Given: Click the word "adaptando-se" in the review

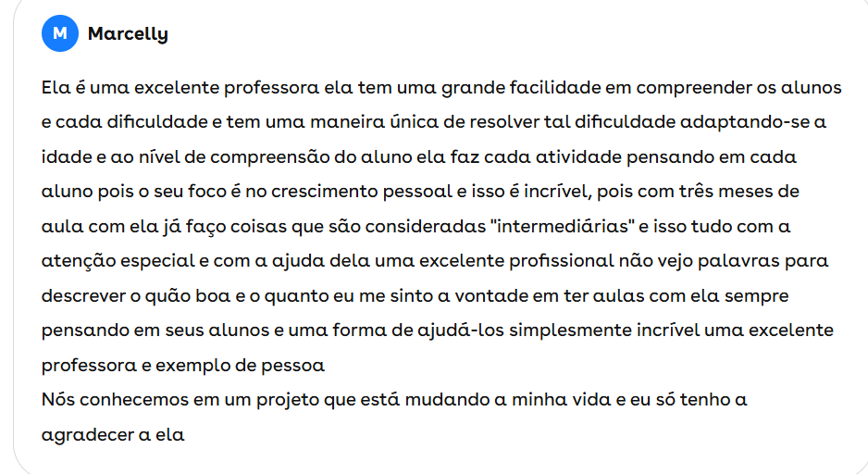Looking at the screenshot, I should click(x=743, y=122).
